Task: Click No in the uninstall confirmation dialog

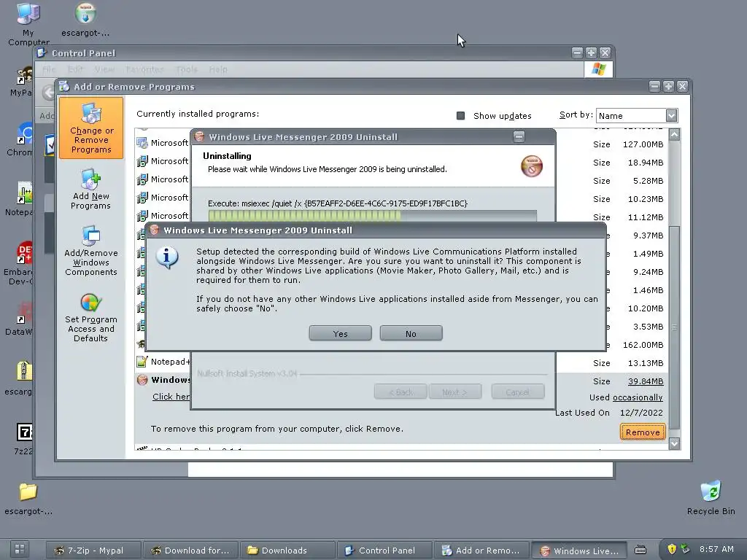Action: coord(411,334)
